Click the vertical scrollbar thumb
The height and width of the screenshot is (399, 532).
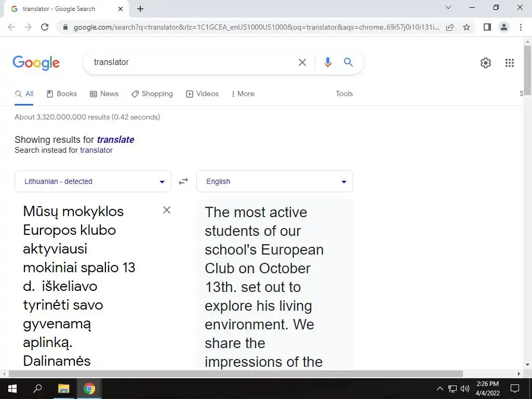click(527, 70)
